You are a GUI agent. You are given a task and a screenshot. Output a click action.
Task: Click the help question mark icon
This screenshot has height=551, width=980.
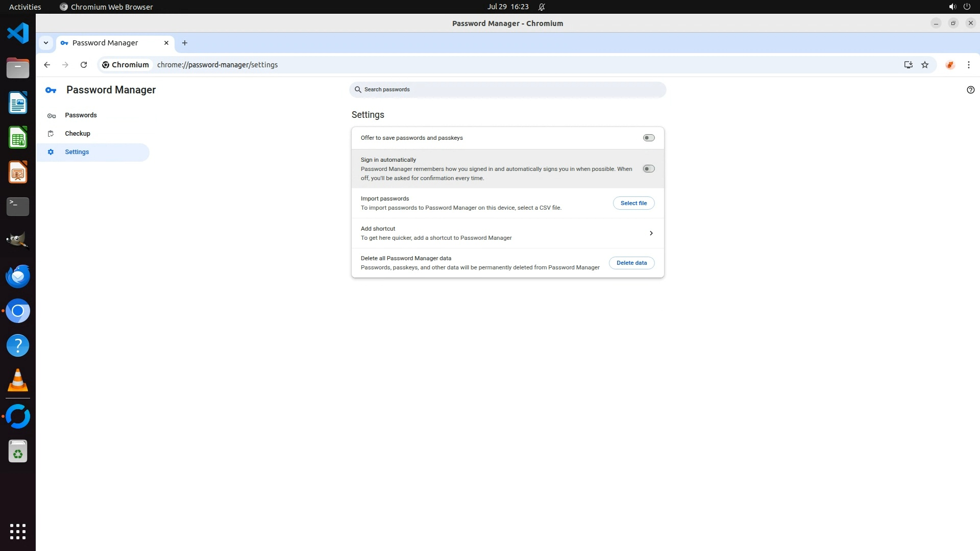970,90
